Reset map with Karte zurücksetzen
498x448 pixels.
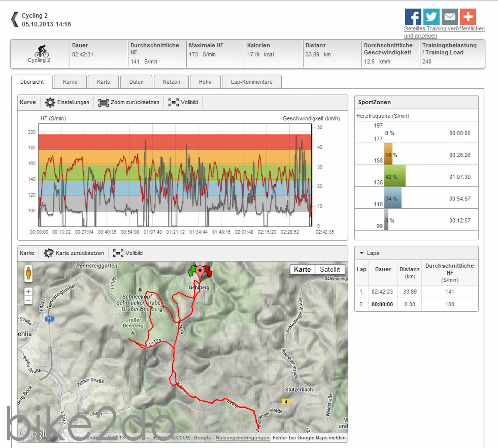[x=74, y=253]
